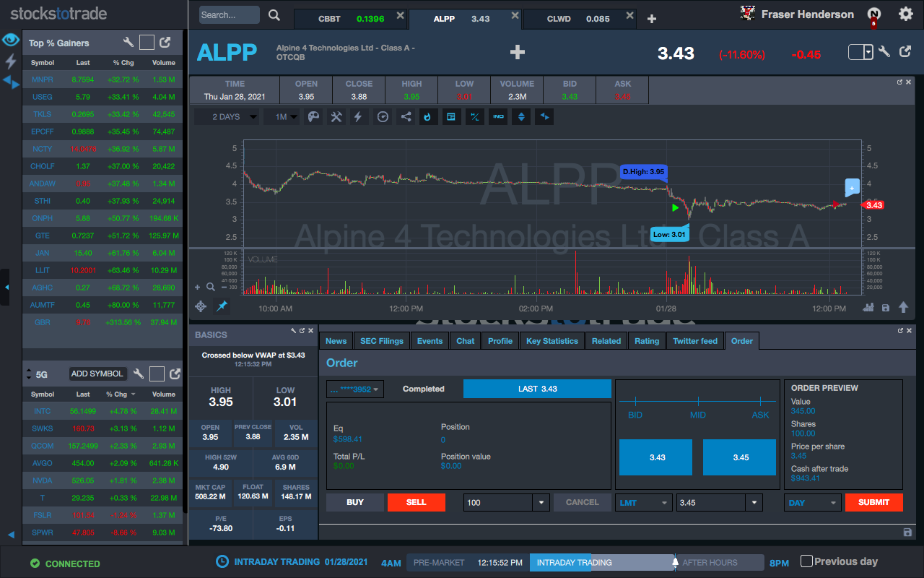The width and height of the screenshot is (924, 578).
Task: Open the LMT order type dropdown
Action: (x=644, y=502)
